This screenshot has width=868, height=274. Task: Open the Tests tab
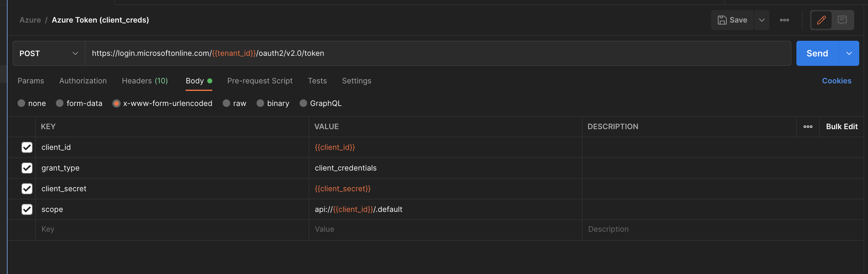point(317,81)
